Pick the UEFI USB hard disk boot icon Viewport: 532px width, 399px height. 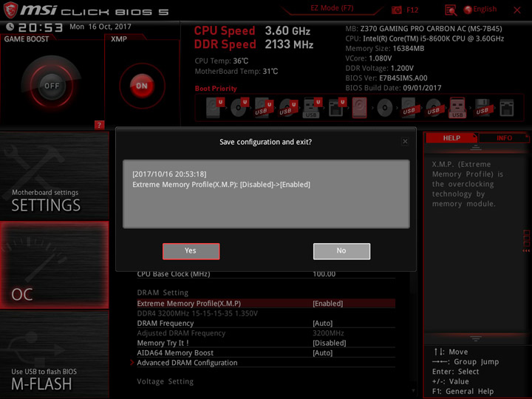264,108
